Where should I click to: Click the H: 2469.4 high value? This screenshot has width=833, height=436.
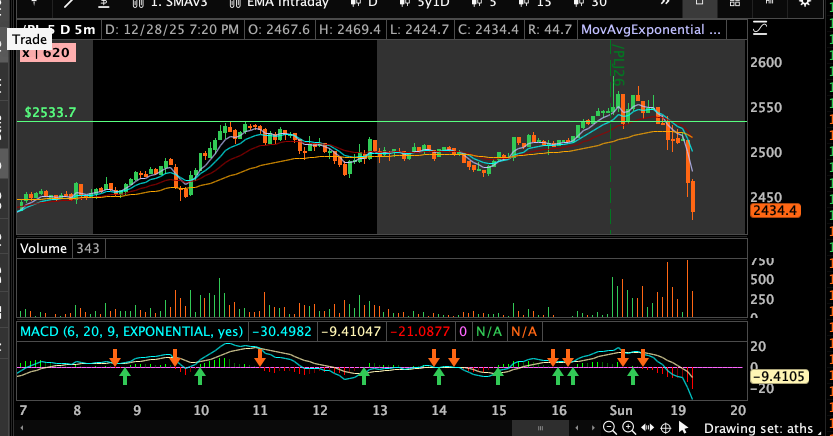(350, 30)
